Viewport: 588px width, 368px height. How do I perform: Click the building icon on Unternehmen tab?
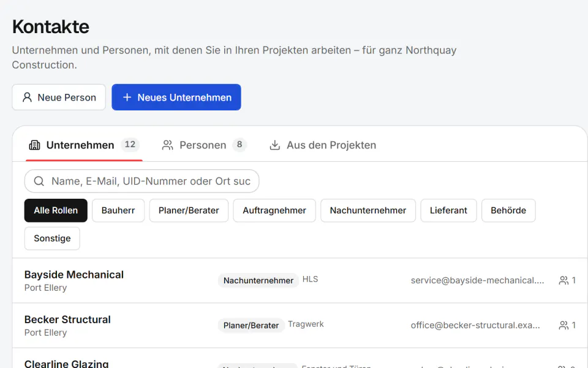tap(34, 145)
